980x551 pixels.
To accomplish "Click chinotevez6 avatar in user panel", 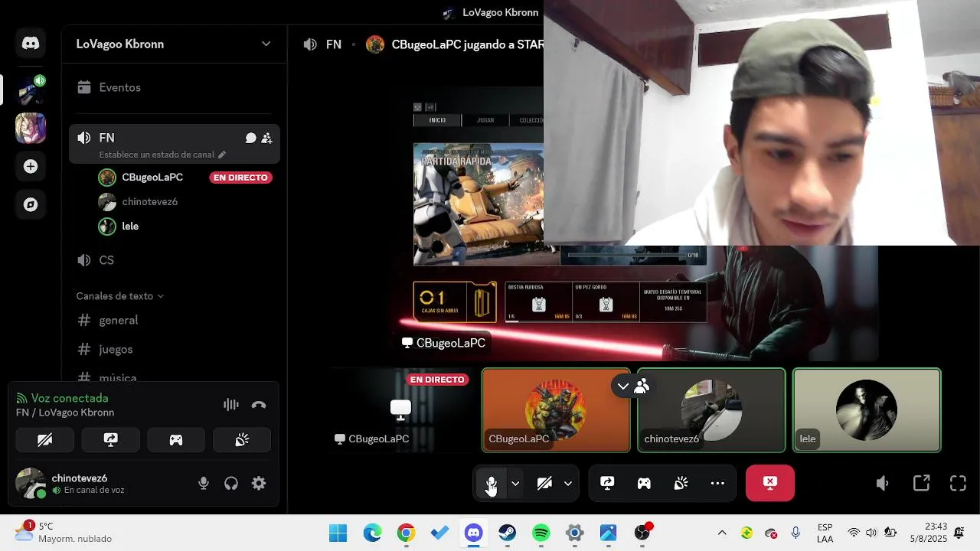I will pos(31,483).
